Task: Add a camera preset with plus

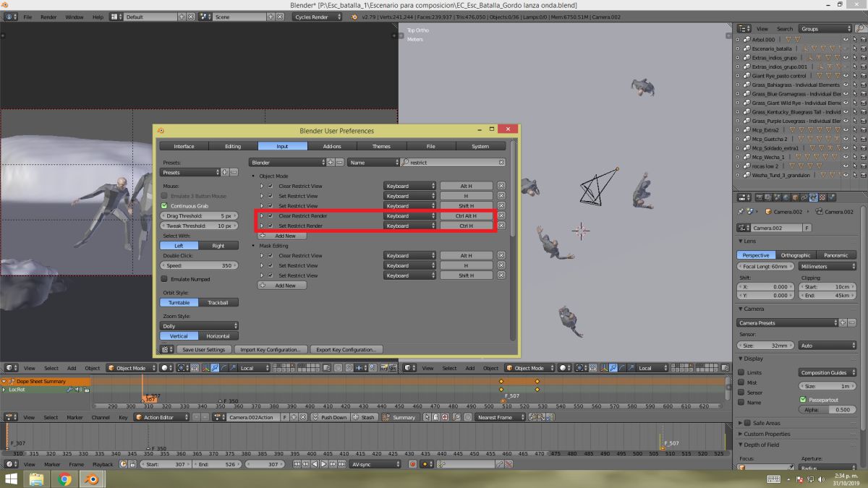Action: (x=844, y=322)
